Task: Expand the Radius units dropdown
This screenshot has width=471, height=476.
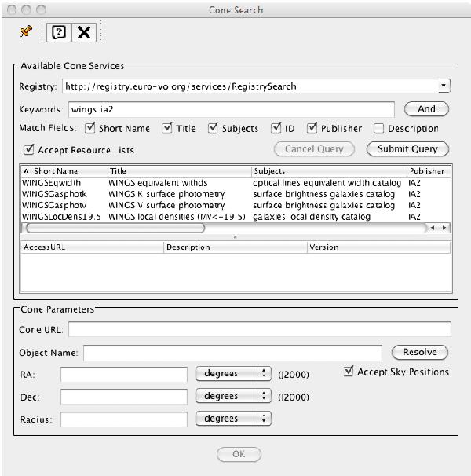Action: [232, 419]
